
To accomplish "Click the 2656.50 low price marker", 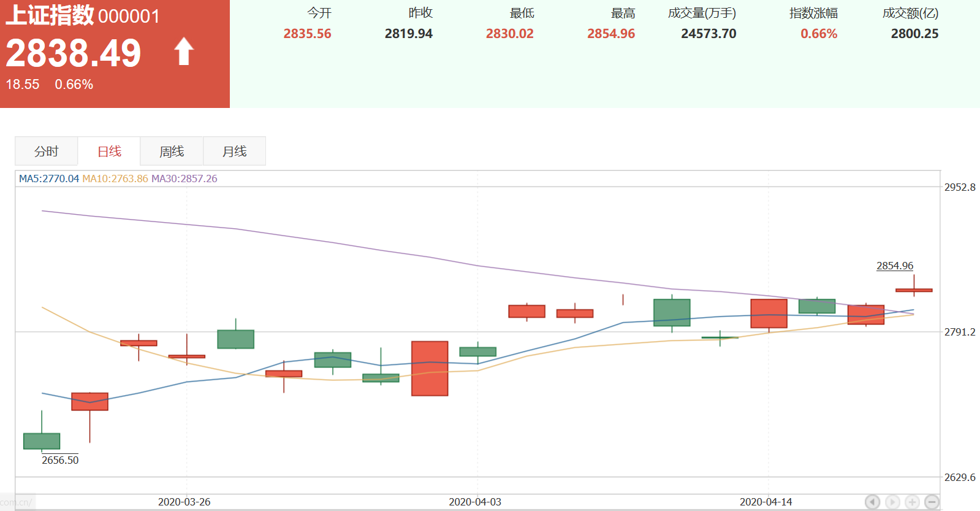I will [60, 460].
